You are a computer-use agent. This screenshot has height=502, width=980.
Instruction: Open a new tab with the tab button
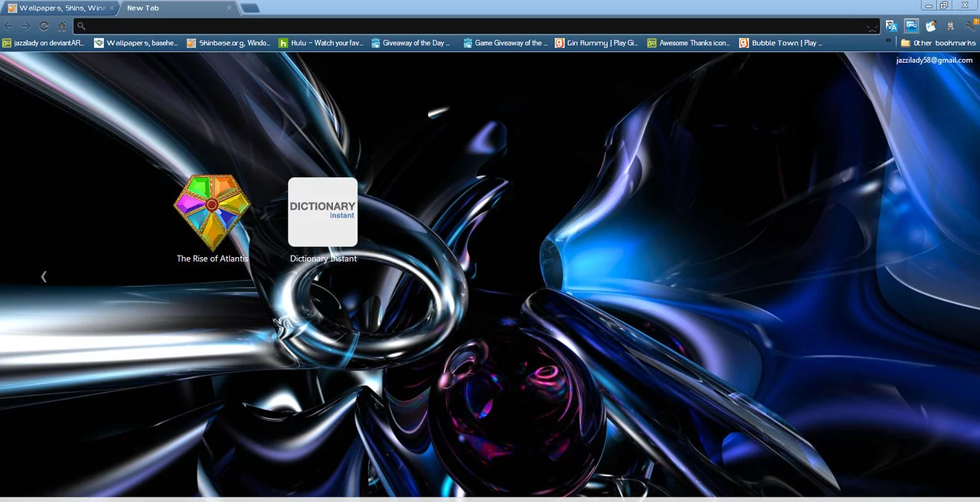250,8
